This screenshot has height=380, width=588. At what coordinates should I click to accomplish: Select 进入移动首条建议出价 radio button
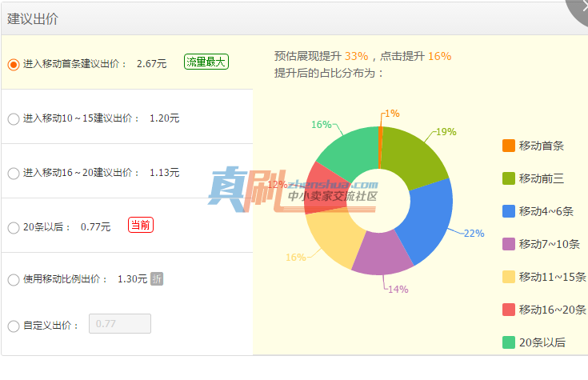click(x=14, y=65)
